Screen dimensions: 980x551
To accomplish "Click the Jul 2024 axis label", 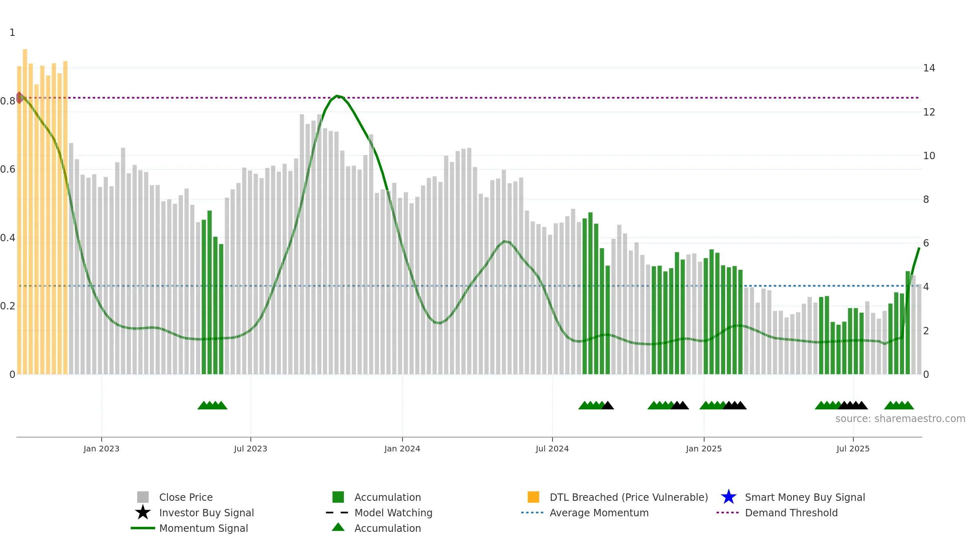I will tap(552, 449).
